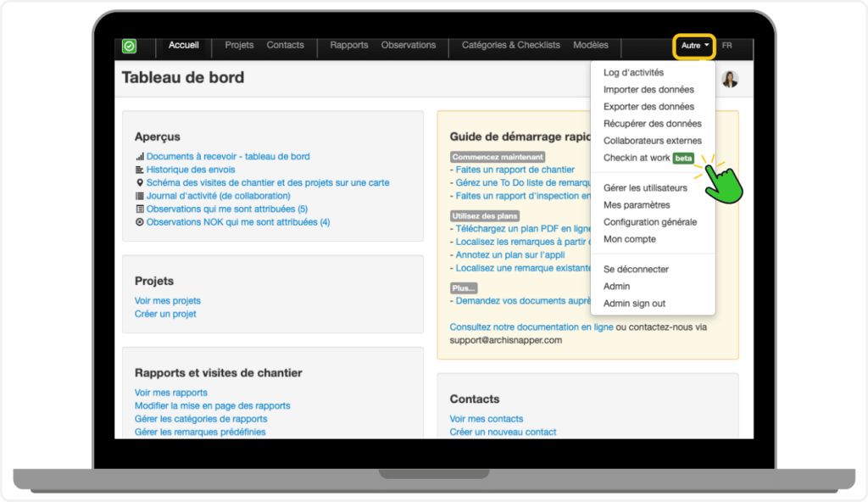The image size is (868, 502).
Task: Open the user avatar profile picture
Action: pyautogui.click(x=730, y=79)
